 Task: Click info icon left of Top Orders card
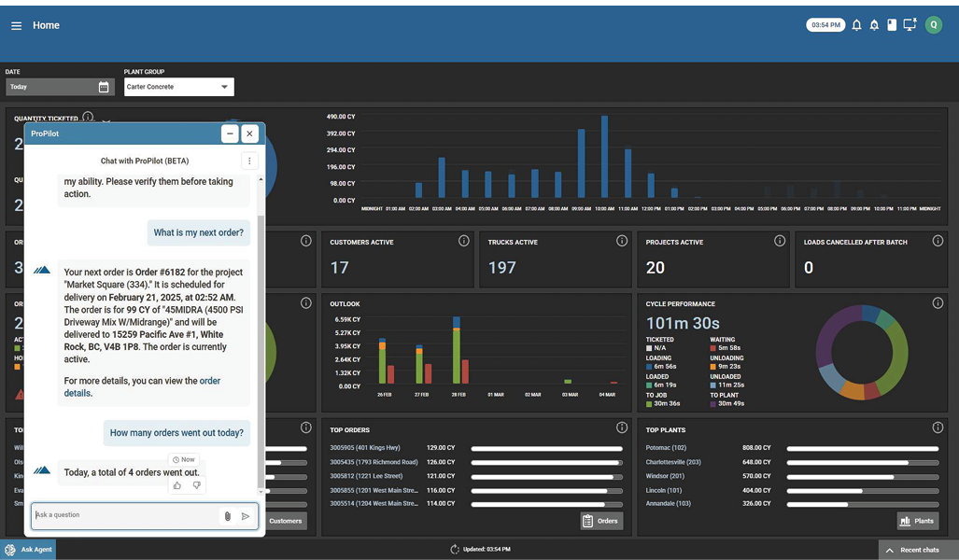pos(305,427)
